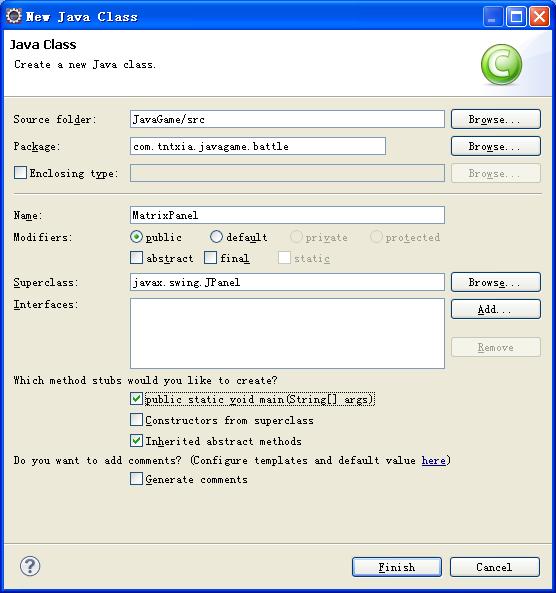Close the New Java Class dialog

539,17
